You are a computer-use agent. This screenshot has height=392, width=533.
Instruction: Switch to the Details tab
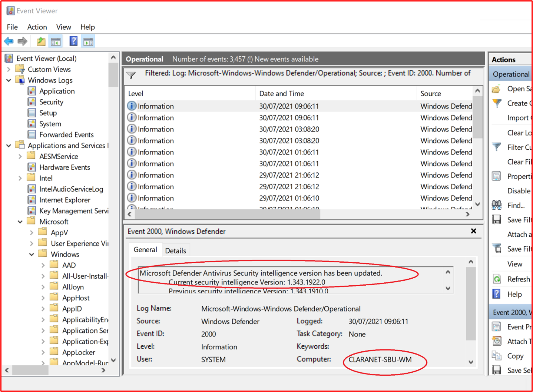176,250
